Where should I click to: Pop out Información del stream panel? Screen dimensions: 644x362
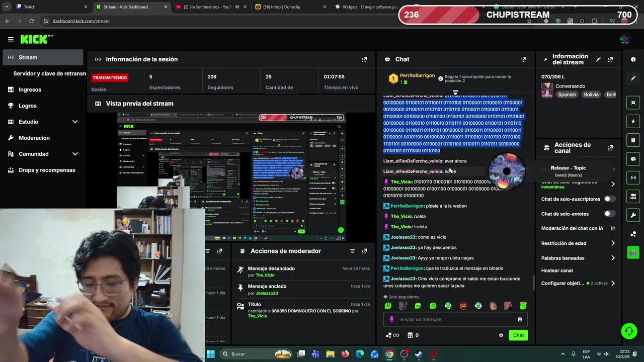[x=610, y=59]
